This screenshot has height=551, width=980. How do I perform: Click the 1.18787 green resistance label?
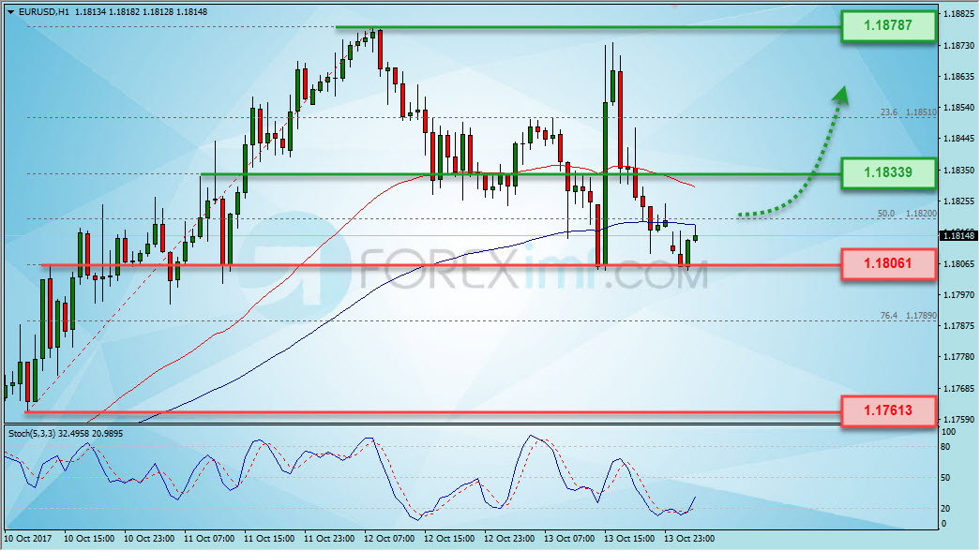(x=888, y=25)
